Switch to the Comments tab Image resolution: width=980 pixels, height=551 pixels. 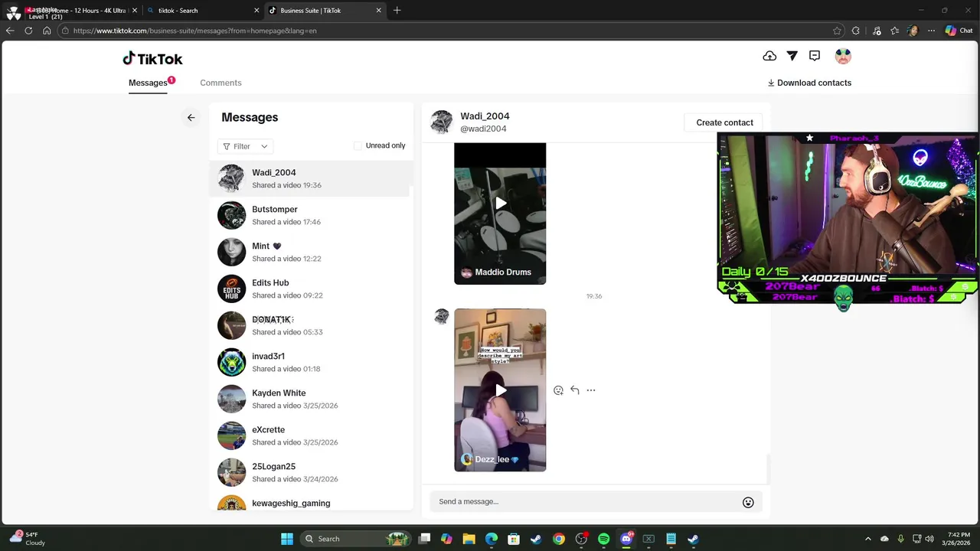coord(220,83)
